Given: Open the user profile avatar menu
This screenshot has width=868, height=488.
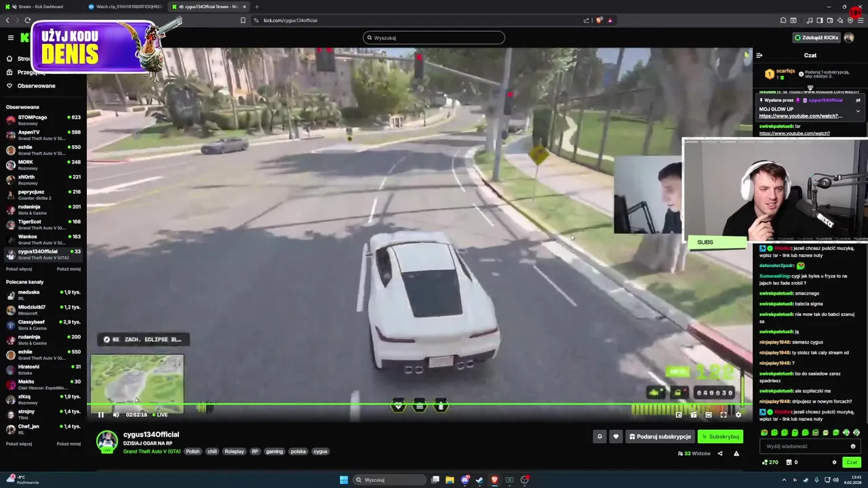Looking at the screenshot, I should pos(849,37).
